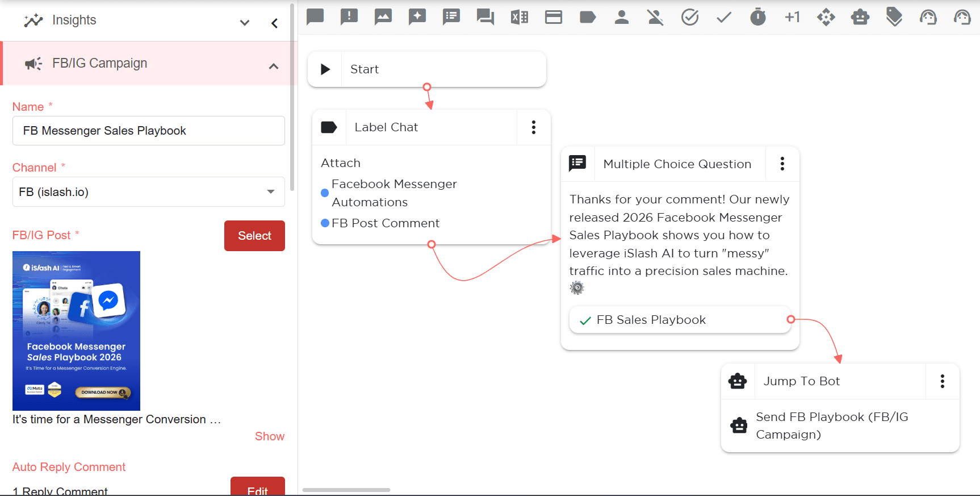Click the FB/IG Campaign section header
Viewport: 980px width, 496px height.
pyautogui.click(x=149, y=63)
